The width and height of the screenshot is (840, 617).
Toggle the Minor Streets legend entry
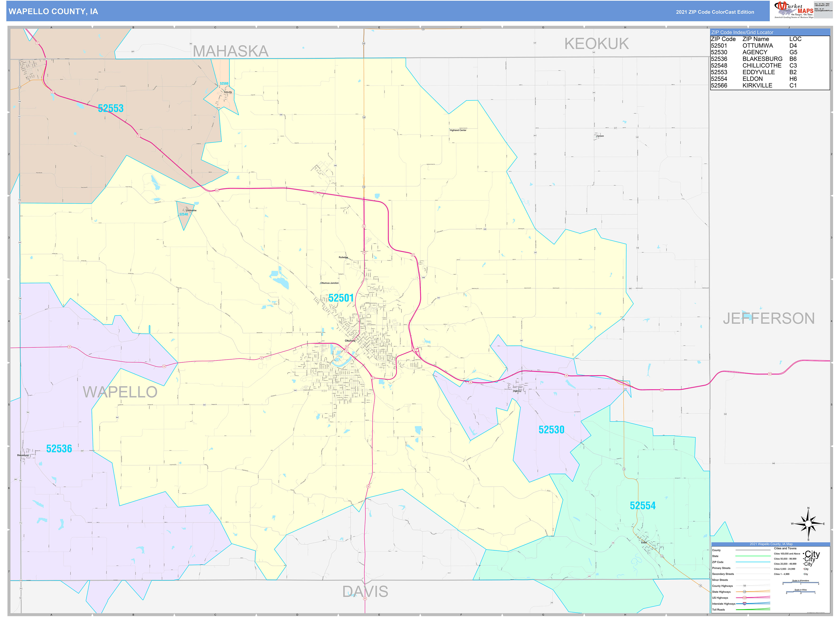720,580
